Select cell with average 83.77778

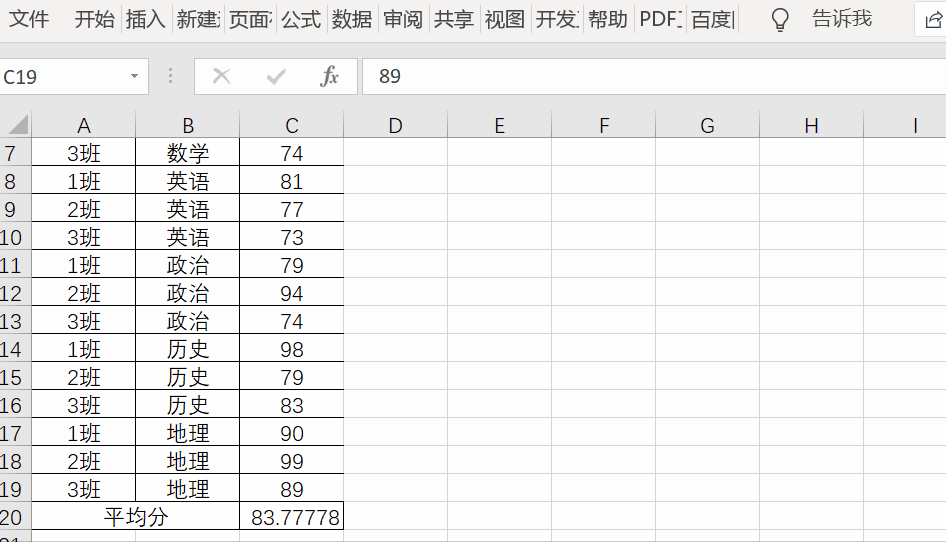pyautogui.click(x=292, y=517)
